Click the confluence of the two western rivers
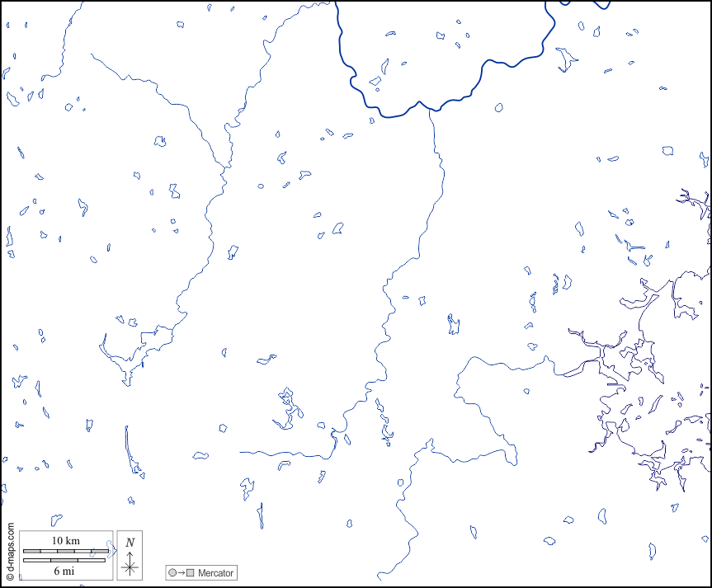The width and height of the screenshot is (712, 588). pos(224,168)
